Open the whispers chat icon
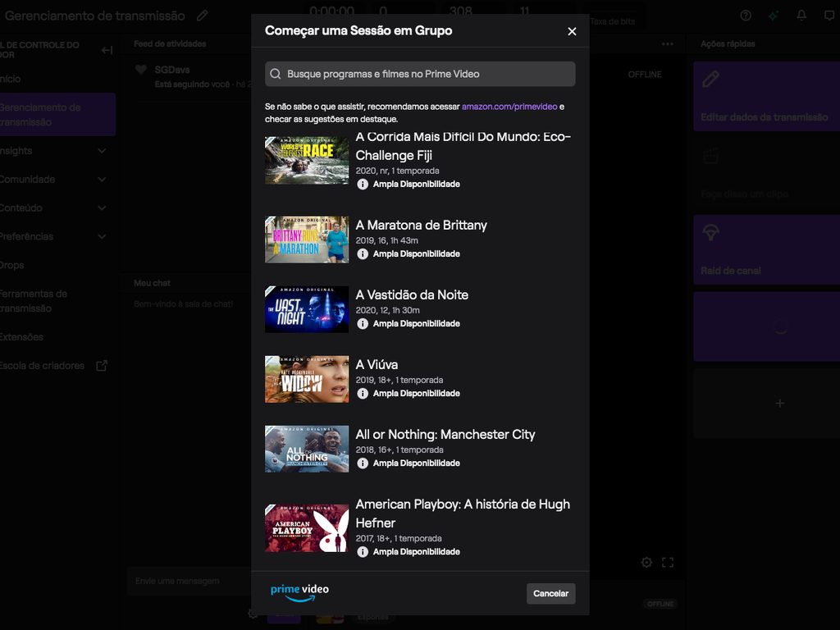 coord(829,16)
